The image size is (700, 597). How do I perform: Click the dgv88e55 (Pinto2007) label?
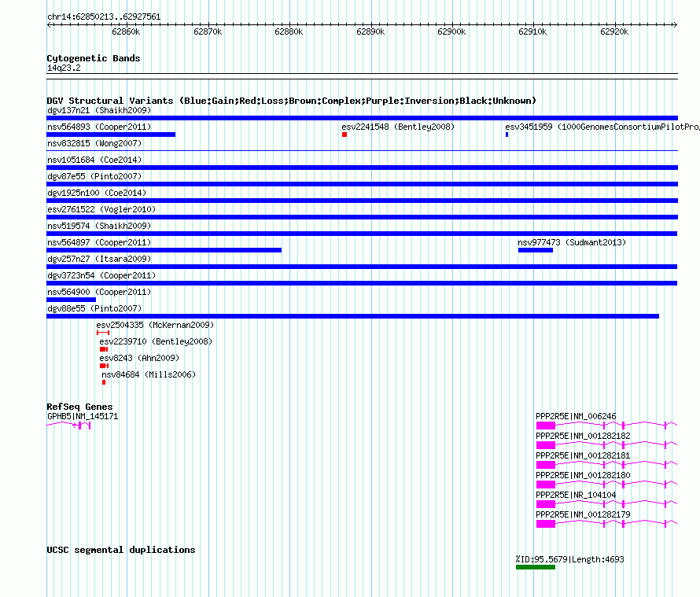94,308
